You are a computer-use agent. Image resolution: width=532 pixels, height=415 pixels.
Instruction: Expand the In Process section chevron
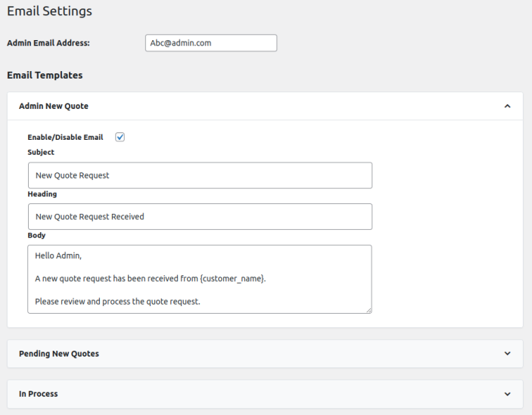(x=507, y=394)
